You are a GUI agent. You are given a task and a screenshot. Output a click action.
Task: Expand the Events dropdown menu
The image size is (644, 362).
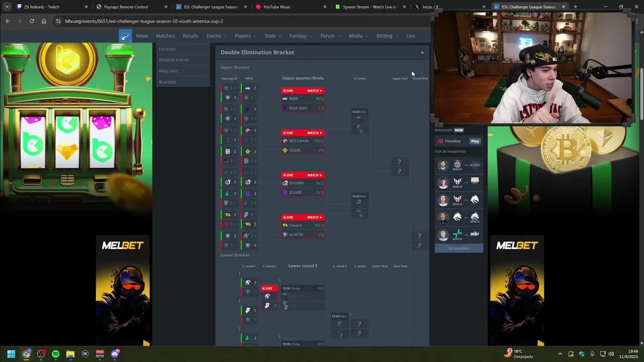(x=216, y=36)
